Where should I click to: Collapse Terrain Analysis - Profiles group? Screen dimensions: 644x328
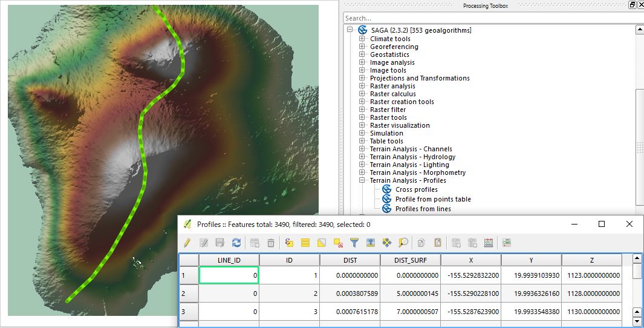pos(362,180)
